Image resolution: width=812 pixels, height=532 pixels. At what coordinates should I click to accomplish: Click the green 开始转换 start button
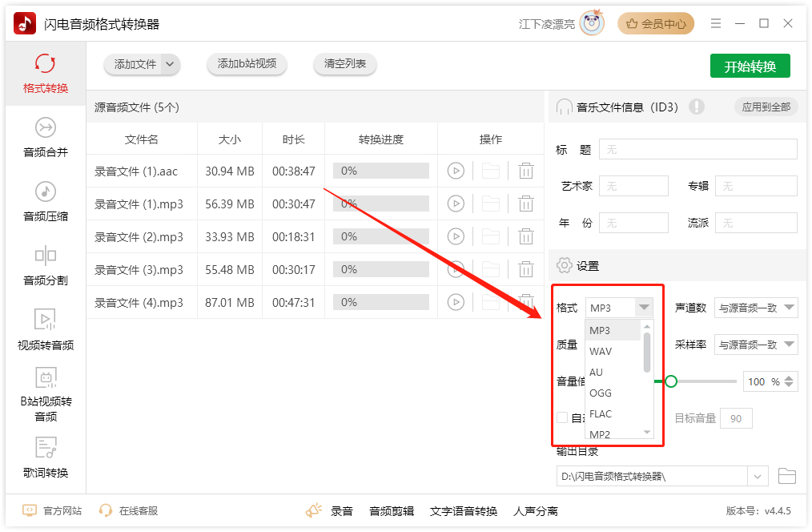[x=750, y=66]
